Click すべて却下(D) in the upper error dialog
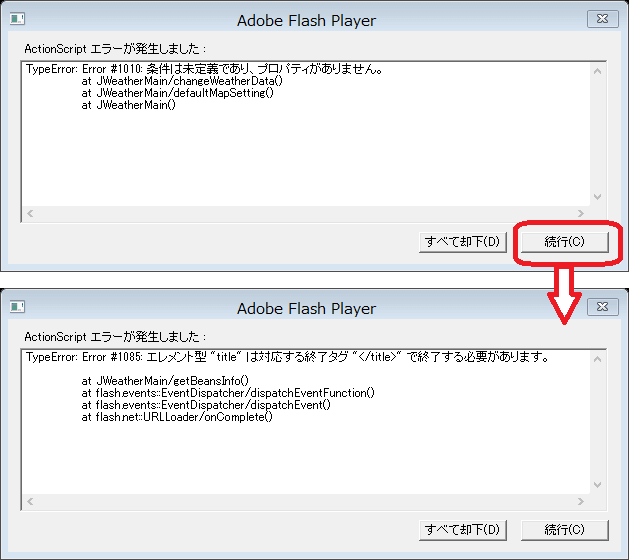The width and height of the screenshot is (629, 560). point(463,242)
